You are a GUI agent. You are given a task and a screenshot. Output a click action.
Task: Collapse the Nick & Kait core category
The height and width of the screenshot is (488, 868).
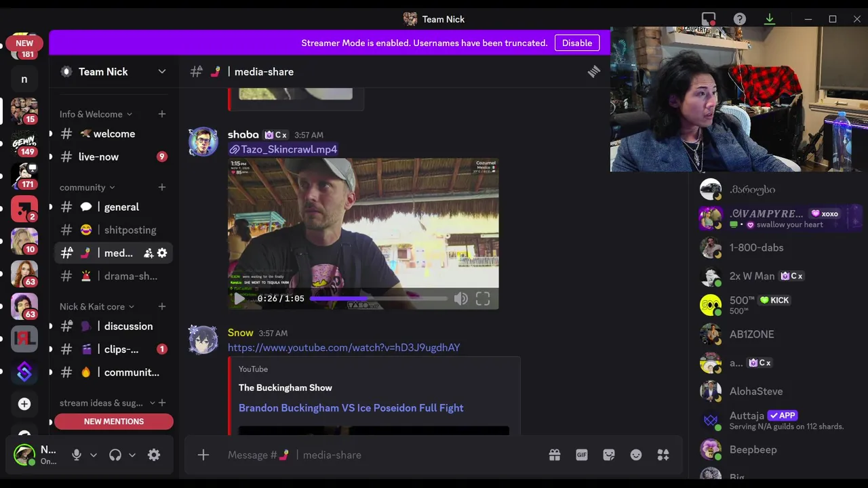[x=97, y=306]
